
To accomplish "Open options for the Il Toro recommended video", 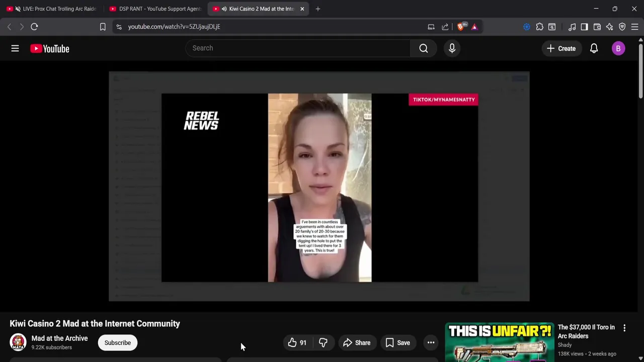I will (x=624, y=328).
